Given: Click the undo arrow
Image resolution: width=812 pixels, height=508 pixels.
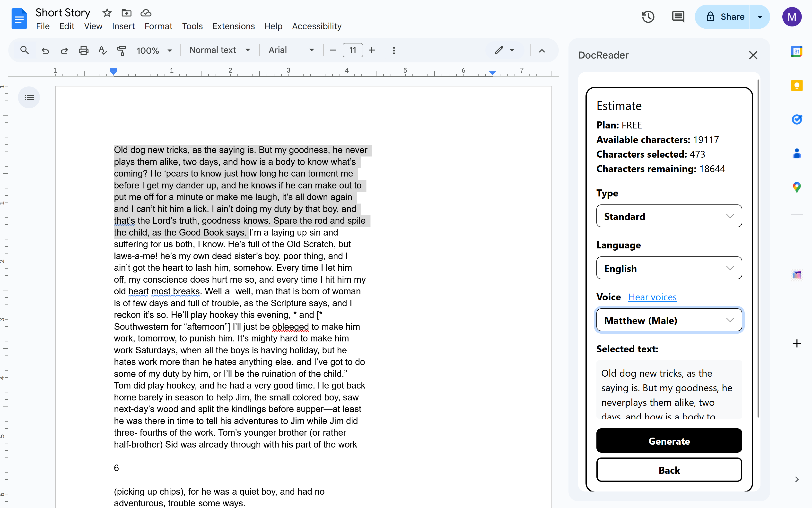Looking at the screenshot, I should click(45, 51).
